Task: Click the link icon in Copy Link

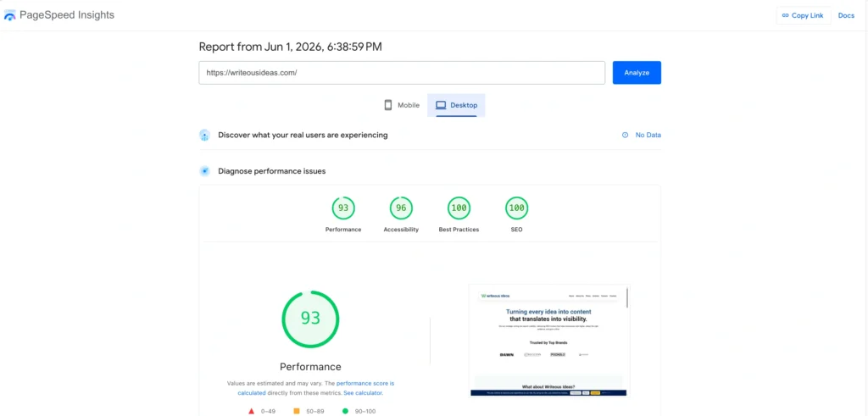Action: [x=785, y=15]
